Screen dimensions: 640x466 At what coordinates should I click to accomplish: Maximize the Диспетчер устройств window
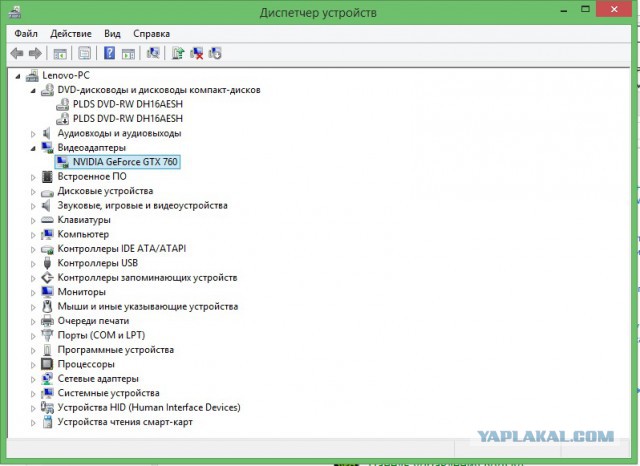[586, 9]
